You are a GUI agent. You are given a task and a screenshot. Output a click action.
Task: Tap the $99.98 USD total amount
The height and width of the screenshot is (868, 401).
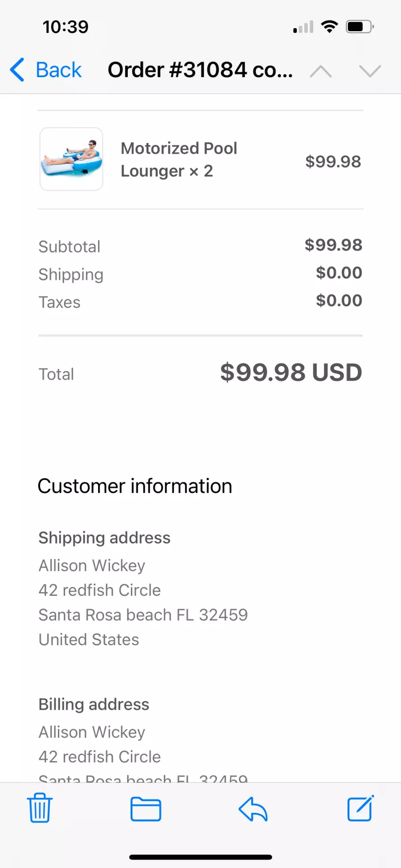click(x=291, y=372)
